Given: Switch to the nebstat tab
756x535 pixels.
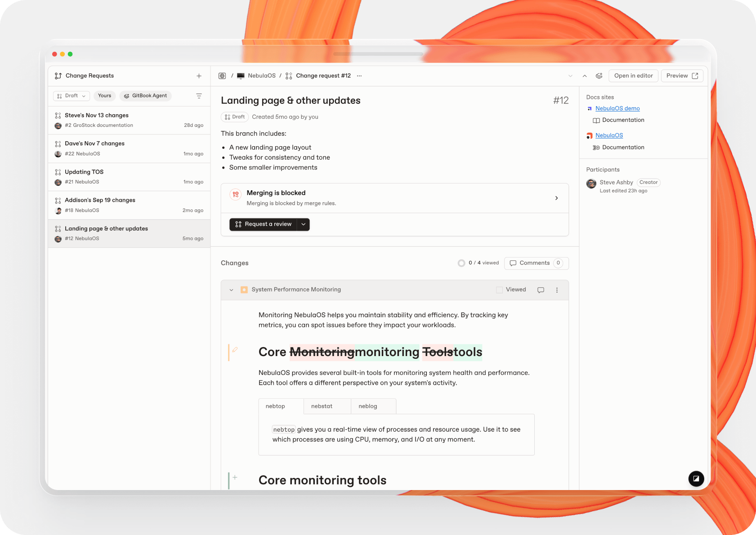Looking at the screenshot, I should coord(322,406).
